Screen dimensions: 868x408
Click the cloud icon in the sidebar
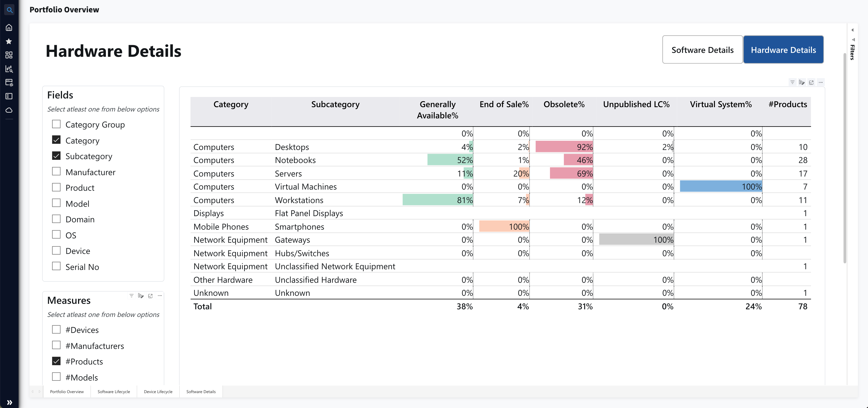[x=9, y=110]
